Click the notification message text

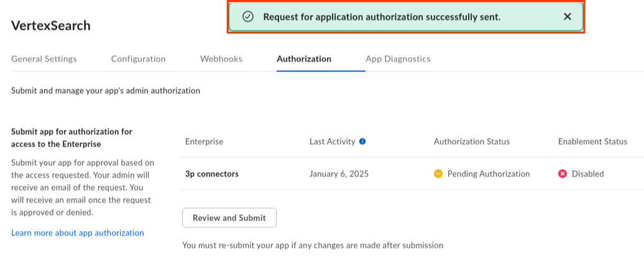(382, 17)
